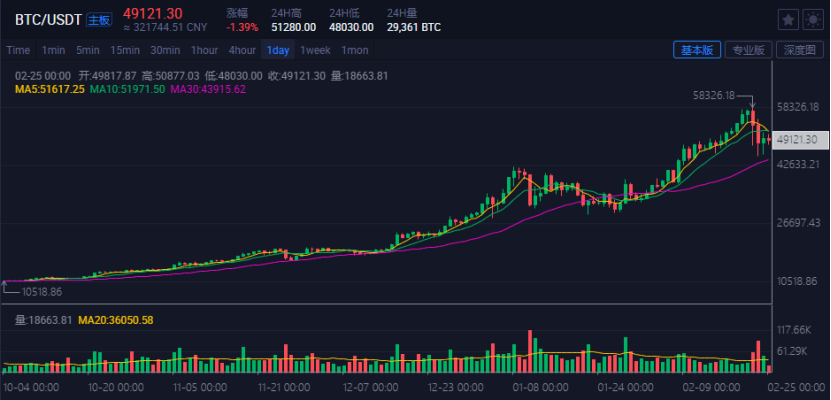The height and width of the screenshot is (400, 831).
Task: Switch to the 1min interval
Action: (54, 50)
